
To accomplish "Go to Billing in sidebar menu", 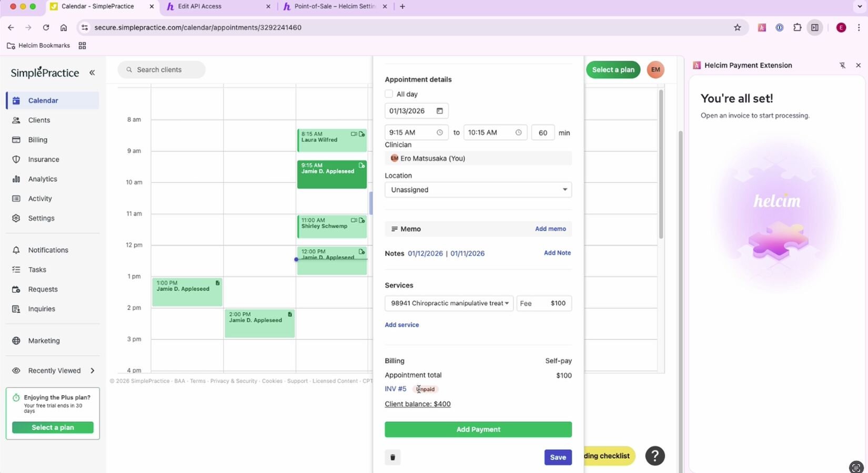I will pyautogui.click(x=37, y=140).
